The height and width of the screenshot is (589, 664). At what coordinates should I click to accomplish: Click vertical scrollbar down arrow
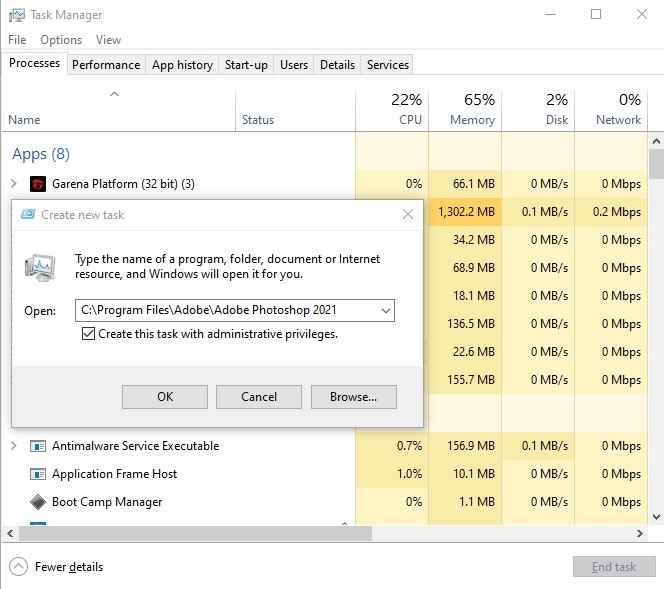pos(656,517)
